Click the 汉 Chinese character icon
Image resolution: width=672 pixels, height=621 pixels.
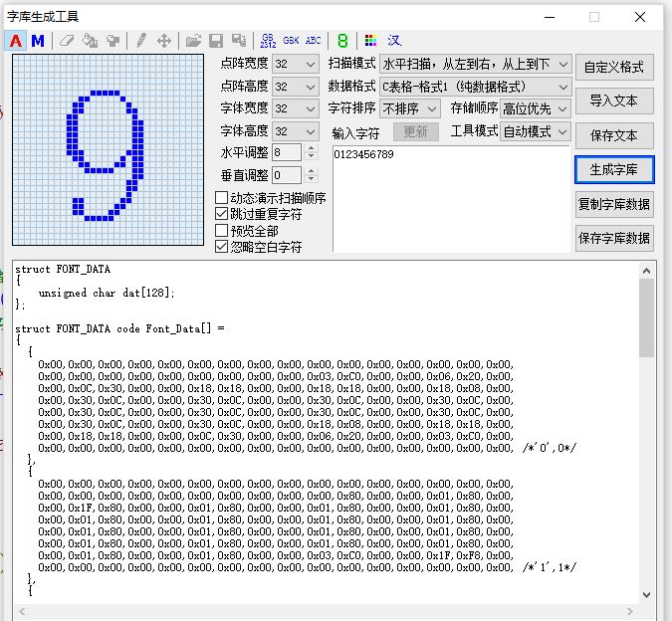[394, 41]
